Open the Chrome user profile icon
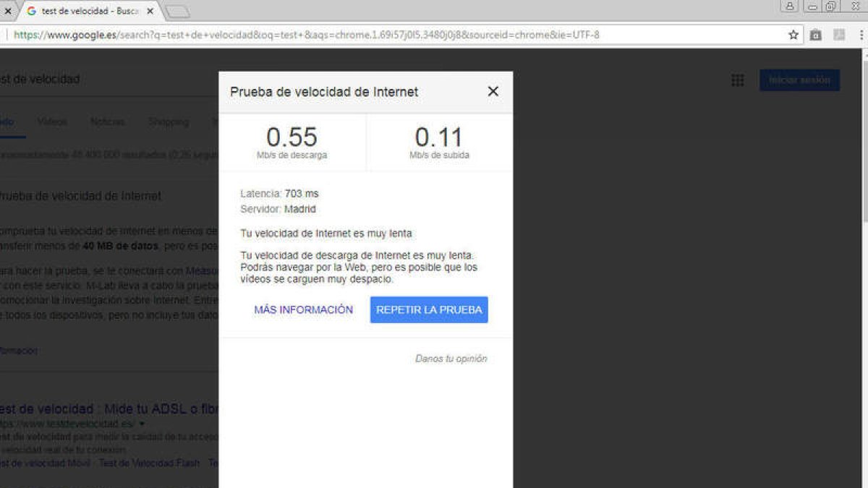This screenshot has height=488, width=868. point(790,6)
